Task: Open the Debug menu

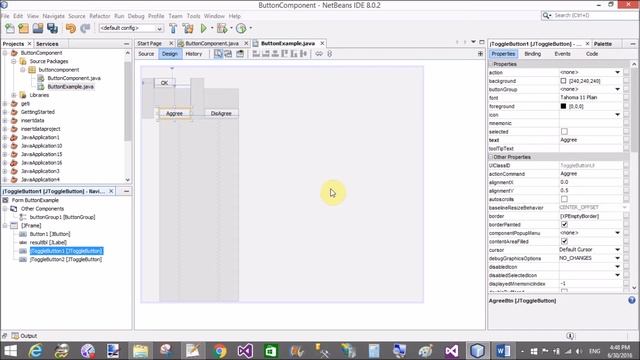Action: [x=136, y=16]
